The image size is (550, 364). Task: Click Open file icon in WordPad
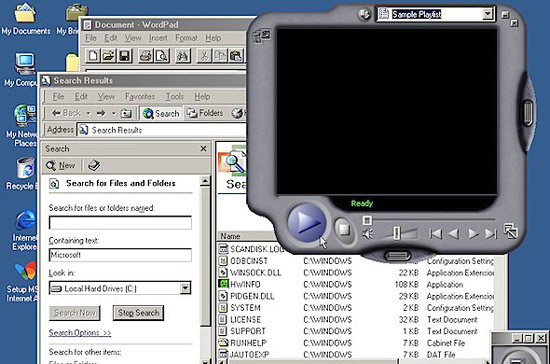[108, 56]
